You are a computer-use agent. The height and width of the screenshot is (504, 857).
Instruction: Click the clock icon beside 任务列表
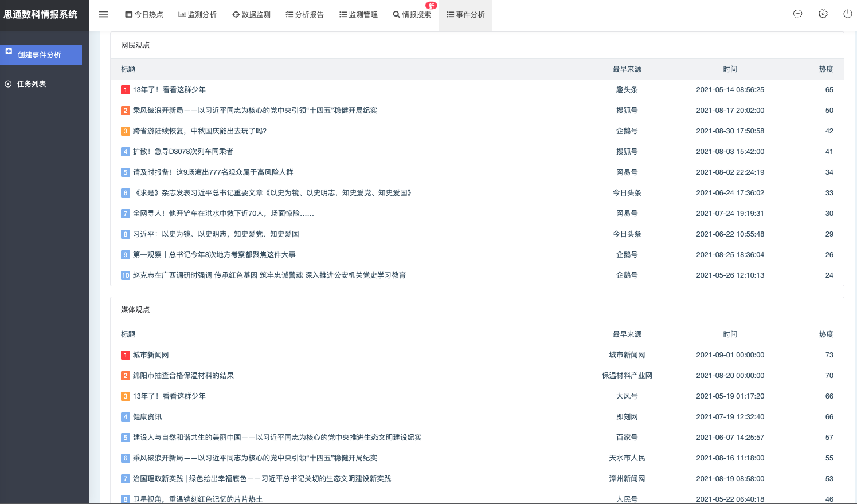click(x=7, y=84)
